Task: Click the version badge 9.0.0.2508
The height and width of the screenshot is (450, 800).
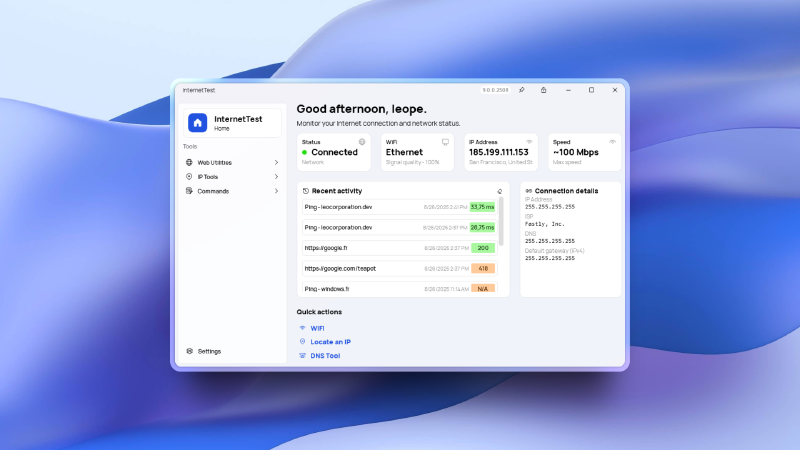Action: (495, 90)
